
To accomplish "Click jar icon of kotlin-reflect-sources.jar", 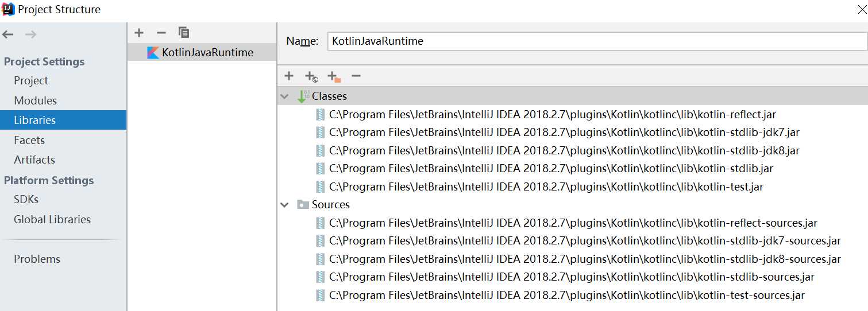I will click(321, 223).
